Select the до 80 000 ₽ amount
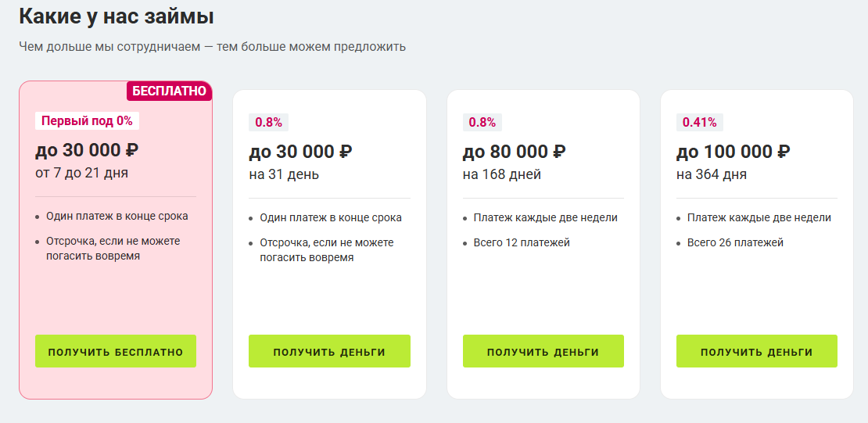The image size is (868, 423). (514, 152)
